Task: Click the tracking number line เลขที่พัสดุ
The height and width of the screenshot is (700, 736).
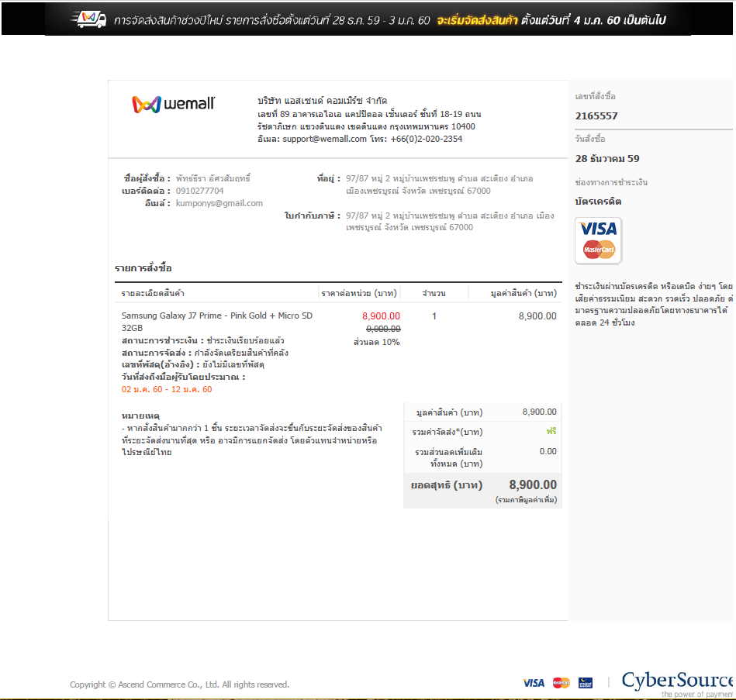Action: pyautogui.click(x=193, y=364)
